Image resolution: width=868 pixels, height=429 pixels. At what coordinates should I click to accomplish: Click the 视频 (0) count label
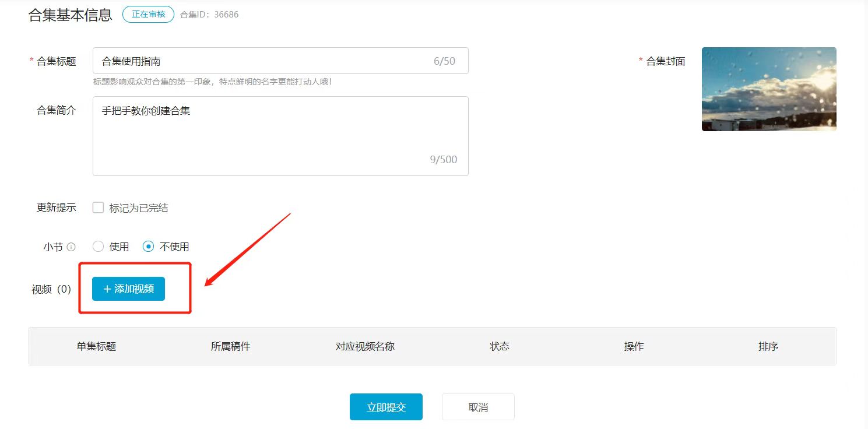click(x=51, y=289)
